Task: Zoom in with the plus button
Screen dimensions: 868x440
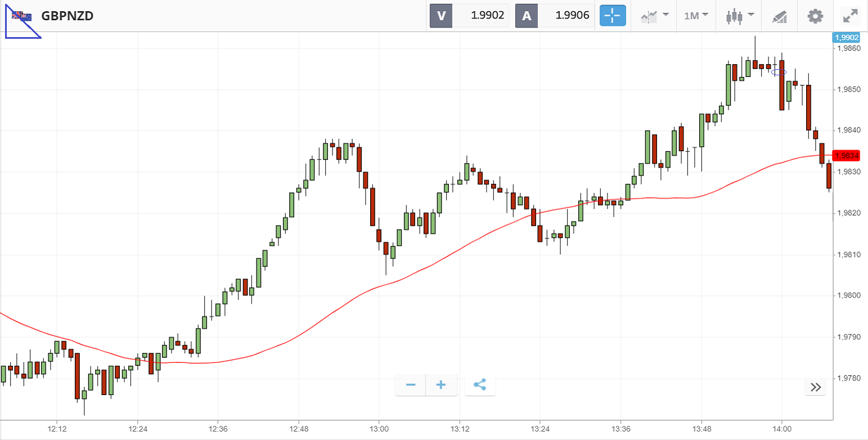Action: [x=441, y=385]
